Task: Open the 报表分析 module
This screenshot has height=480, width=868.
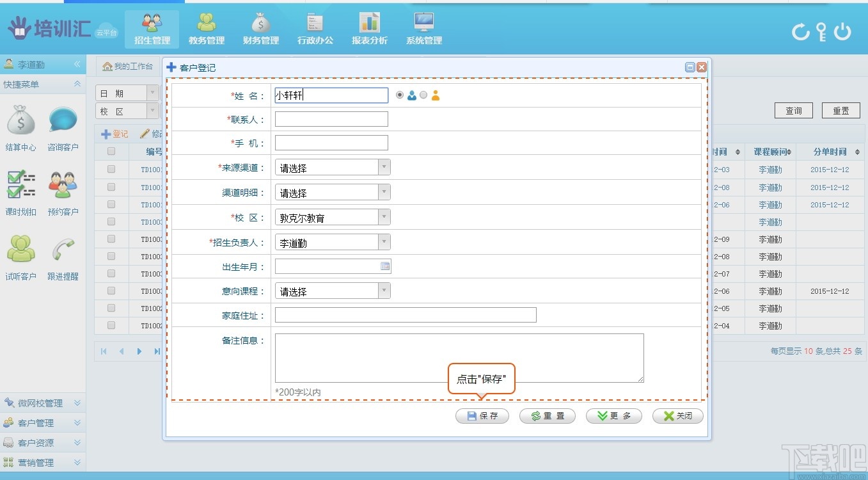Action: pos(369,28)
